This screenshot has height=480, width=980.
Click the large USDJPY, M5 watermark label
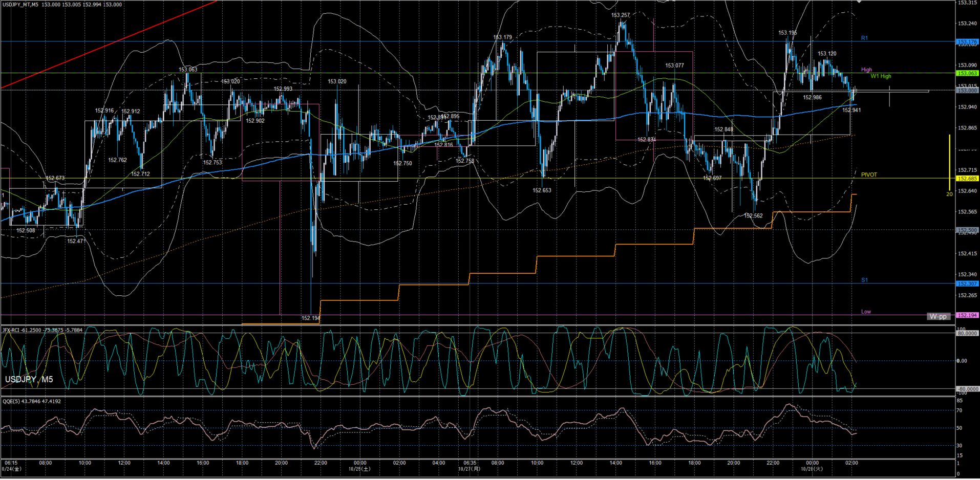(x=29, y=379)
